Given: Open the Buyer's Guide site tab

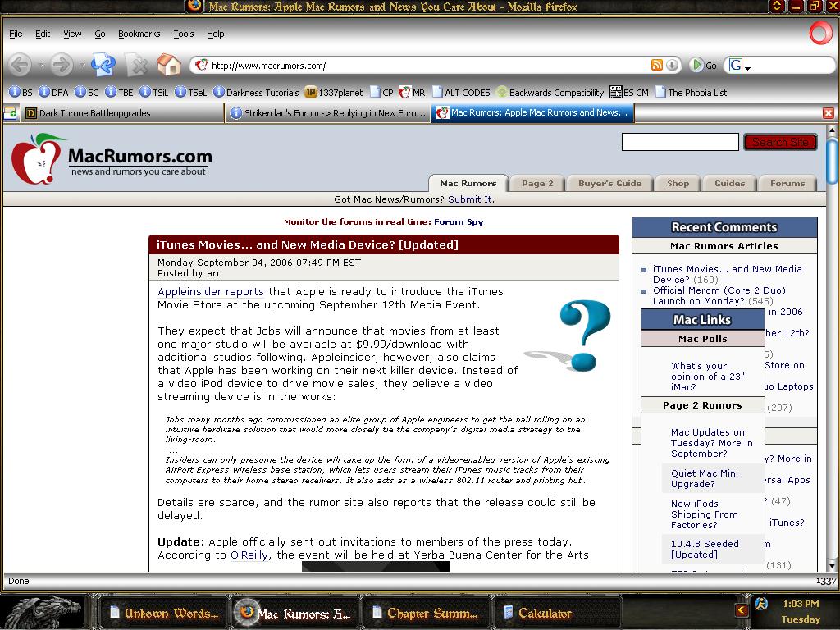Looking at the screenshot, I should (x=609, y=183).
